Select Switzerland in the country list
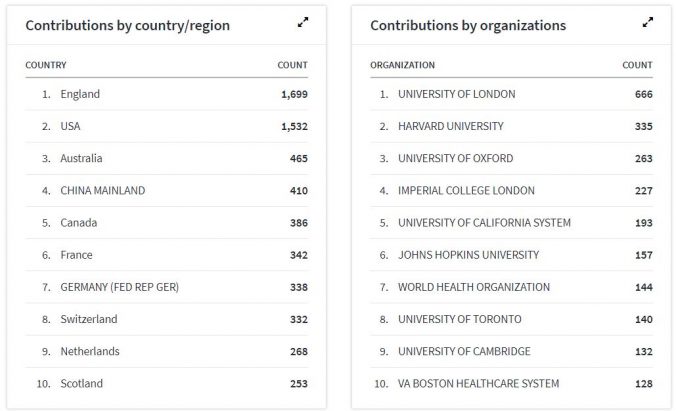 click(x=88, y=319)
